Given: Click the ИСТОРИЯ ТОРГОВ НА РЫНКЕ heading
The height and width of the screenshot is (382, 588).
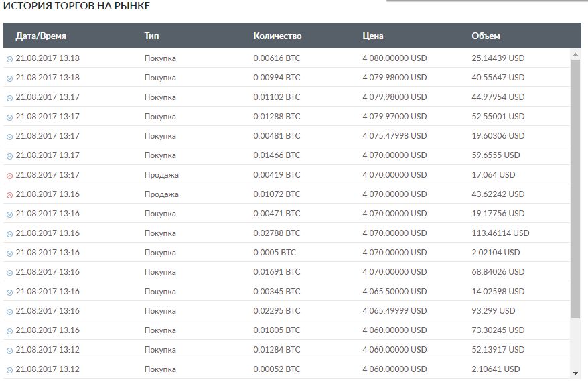Looking at the screenshot, I should pos(77,7).
